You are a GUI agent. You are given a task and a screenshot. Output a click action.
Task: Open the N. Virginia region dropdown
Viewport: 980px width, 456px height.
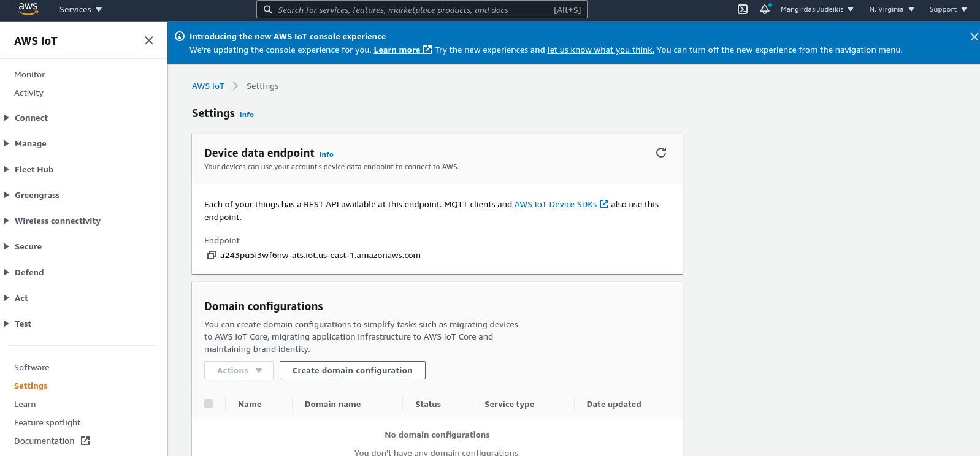pos(891,9)
